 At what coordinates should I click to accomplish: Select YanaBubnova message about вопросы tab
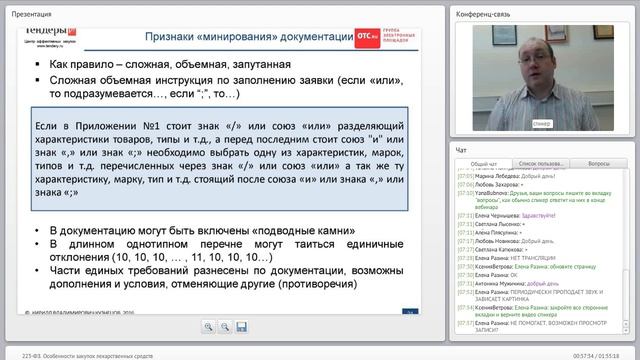[x=535, y=200]
